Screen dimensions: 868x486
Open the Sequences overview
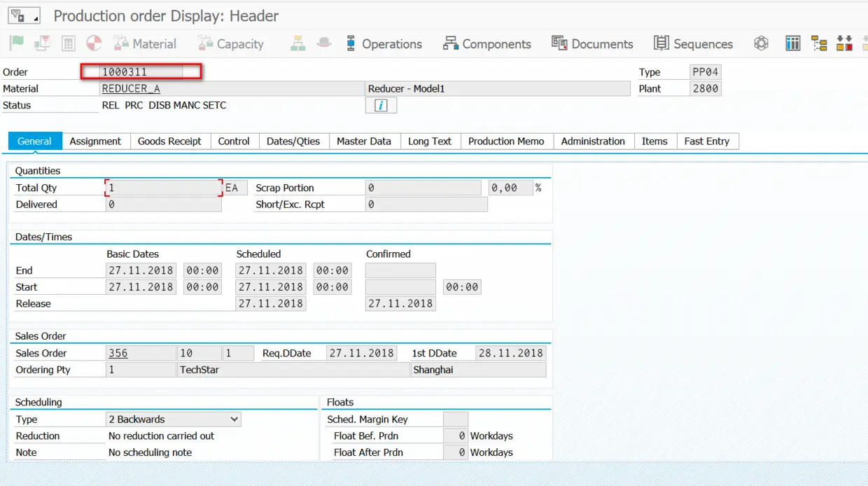click(x=694, y=44)
